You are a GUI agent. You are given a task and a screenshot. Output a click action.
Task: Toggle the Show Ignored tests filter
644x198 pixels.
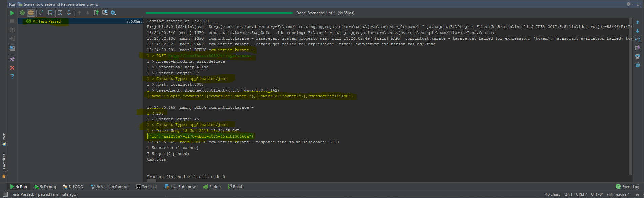point(31,13)
